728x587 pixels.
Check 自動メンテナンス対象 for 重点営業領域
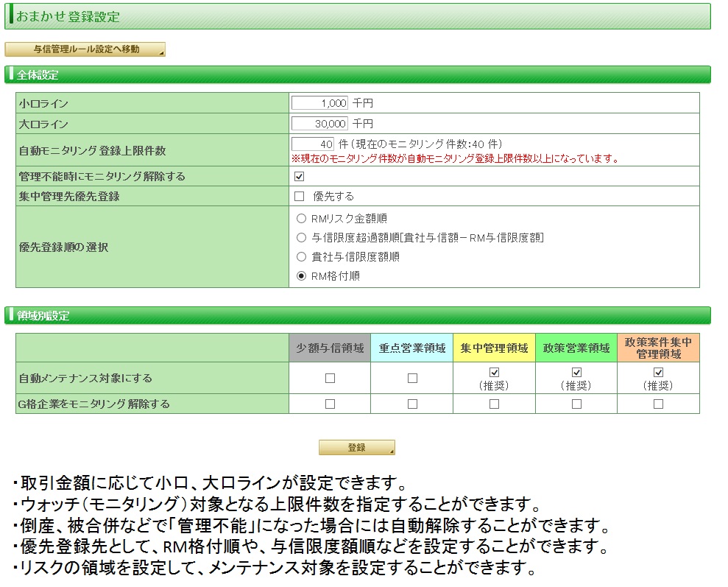coord(412,378)
